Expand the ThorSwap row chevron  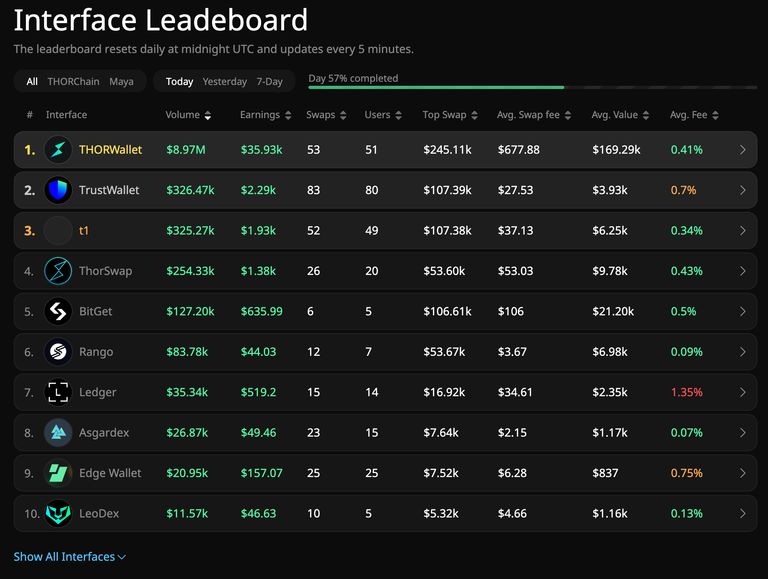pos(743,271)
